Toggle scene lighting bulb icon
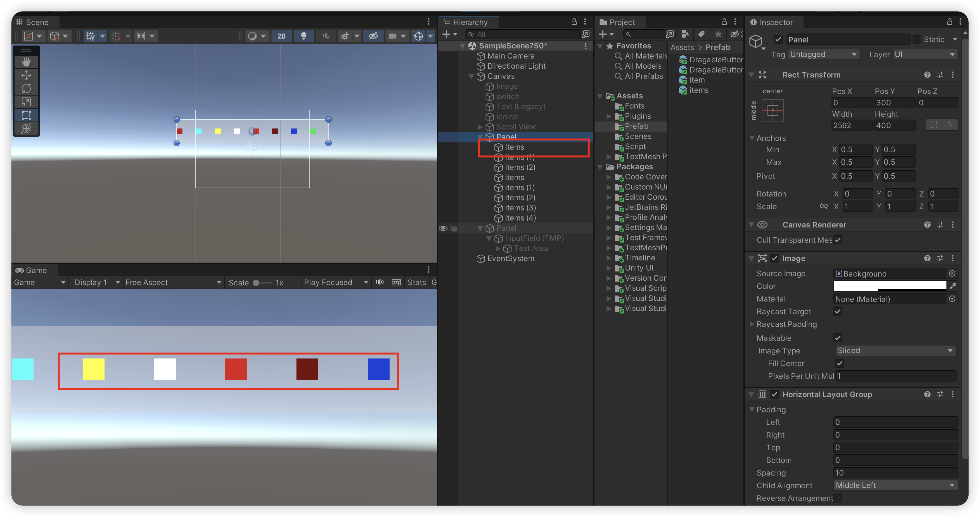The image size is (980, 517). coord(303,36)
